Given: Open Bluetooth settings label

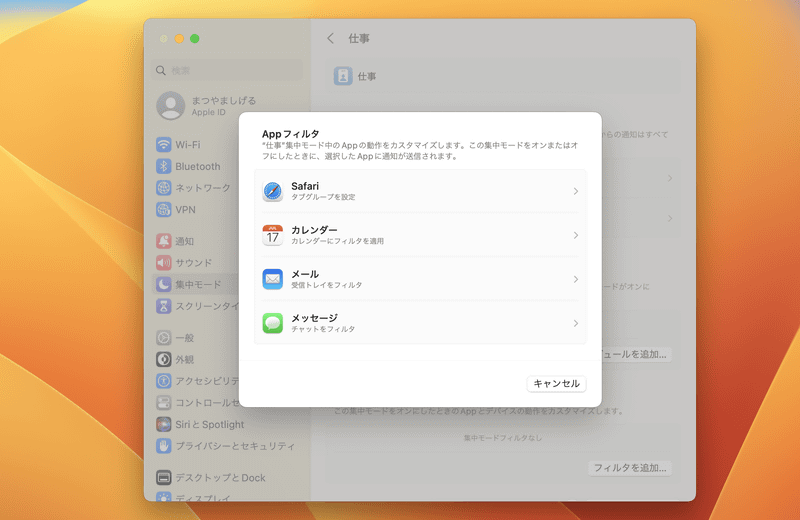Looking at the screenshot, I should pos(198,167).
